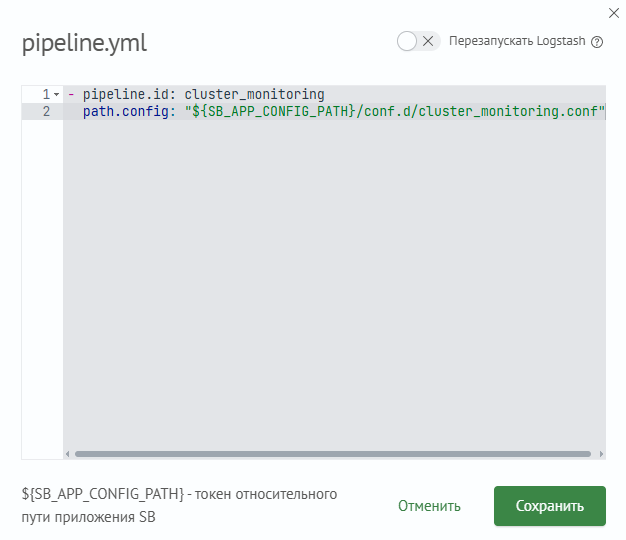
Task: Click the empty editor area below the code
Action: coord(334,283)
